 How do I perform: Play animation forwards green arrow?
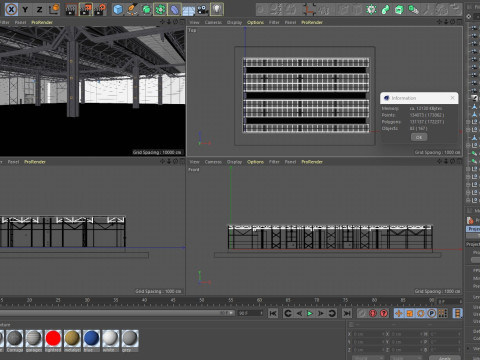pyautogui.click(x=310, y=313)
